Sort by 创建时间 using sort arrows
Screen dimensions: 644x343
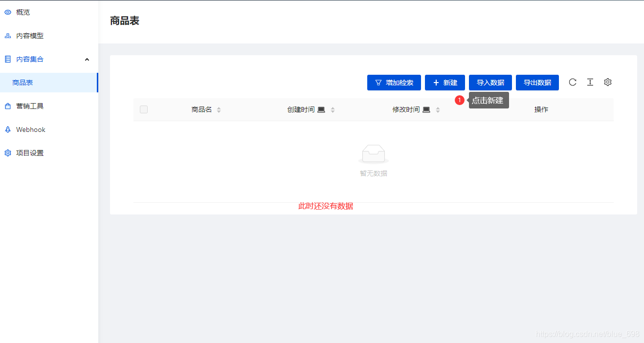(x=333, y=110)
